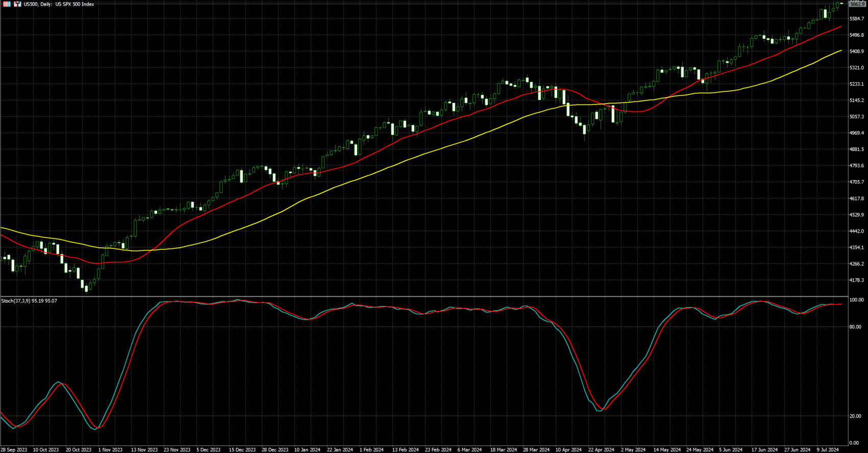
Task: Click the 5408.9 price axis label
Action: click(857, 52)
